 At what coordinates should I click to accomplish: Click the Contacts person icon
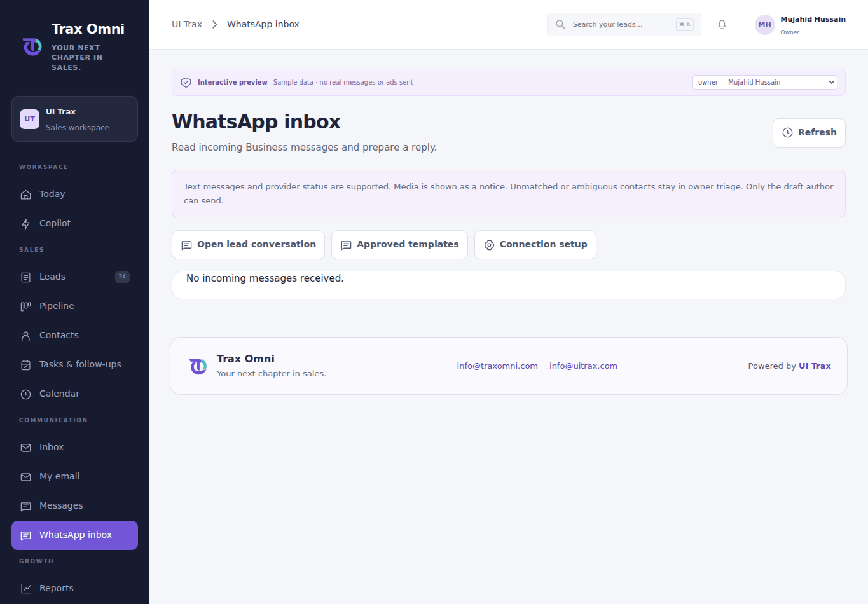(26, 336)
